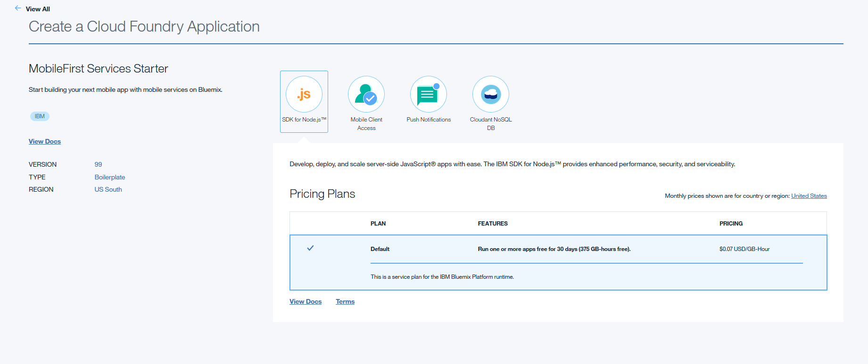868x364 pixels.
Task: Click the Push Notifications label
Action: [x=429, y=120]
